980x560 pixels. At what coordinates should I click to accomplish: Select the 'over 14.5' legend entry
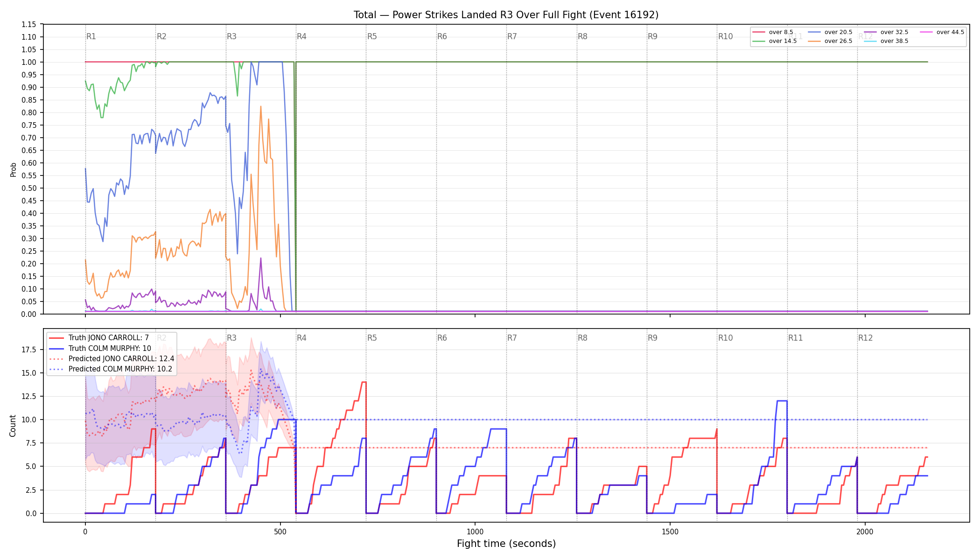[775, 41]
